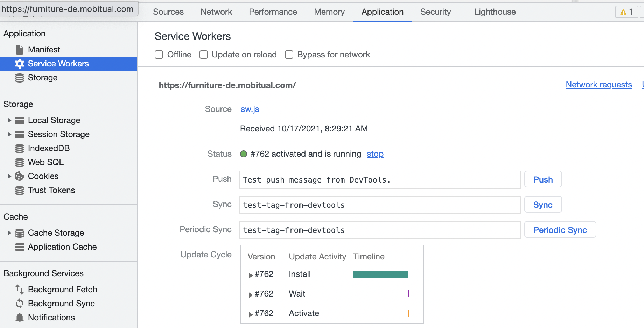
Task: Enable Bypass for network
Action: [289, 55]
